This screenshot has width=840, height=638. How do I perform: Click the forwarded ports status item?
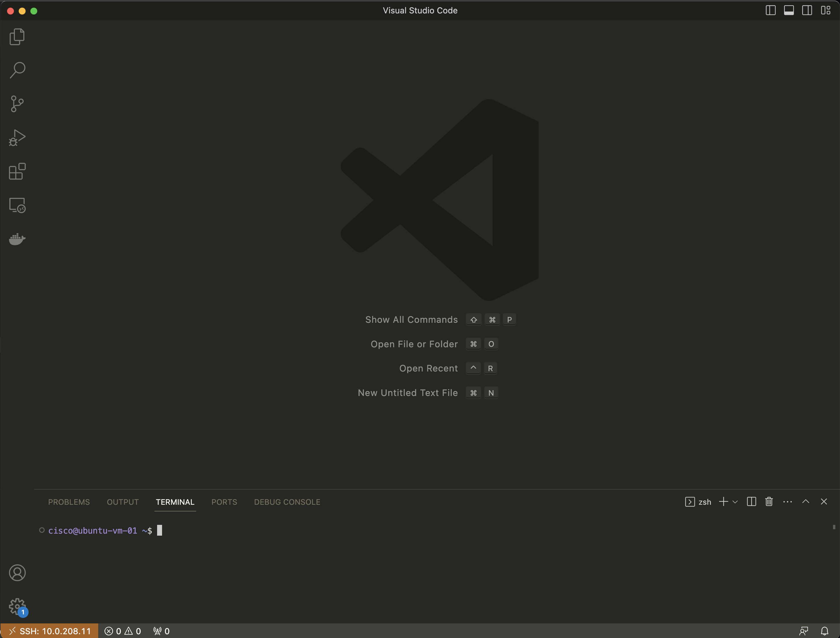click(161, 631)
